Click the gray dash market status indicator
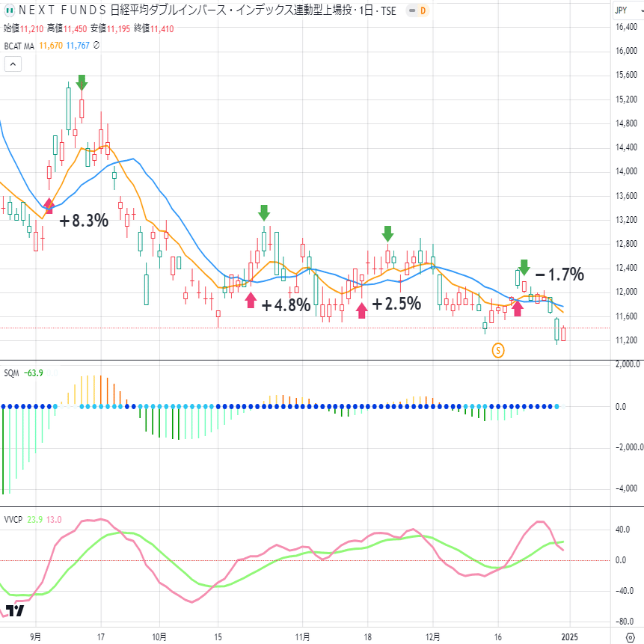This screenshot has width=644, height=644. click(x=412, y=10)
